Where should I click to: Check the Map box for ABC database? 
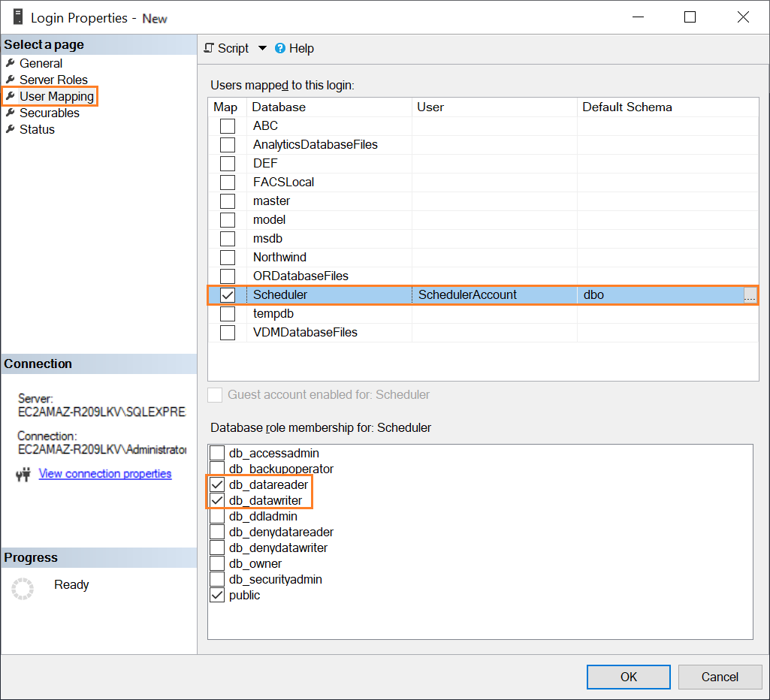tap(228, 126)
